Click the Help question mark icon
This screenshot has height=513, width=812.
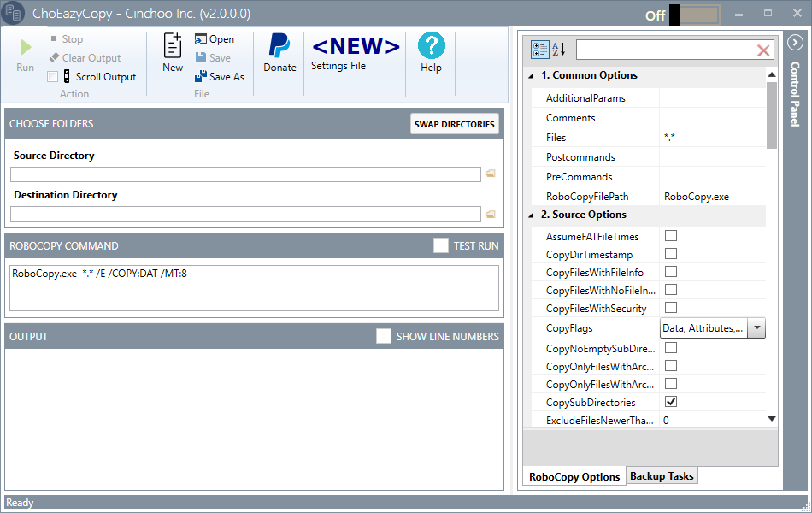[x=431, y=45]
